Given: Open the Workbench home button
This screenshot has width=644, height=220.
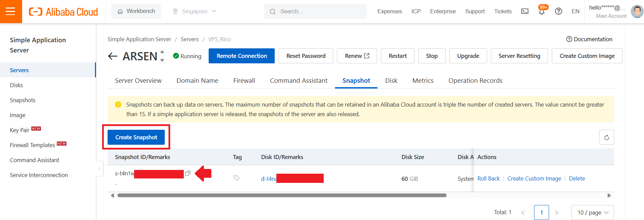Looking at the screenshot, I should coord(136,11).
